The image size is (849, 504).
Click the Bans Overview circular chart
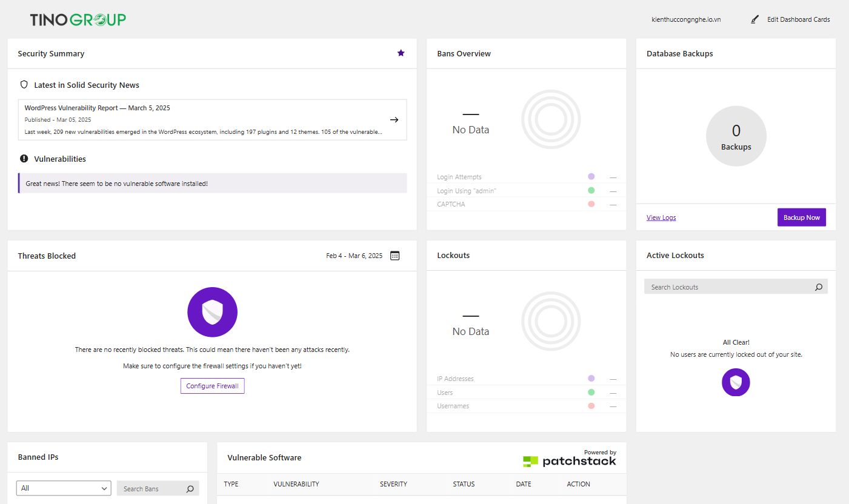pos(551,119)
